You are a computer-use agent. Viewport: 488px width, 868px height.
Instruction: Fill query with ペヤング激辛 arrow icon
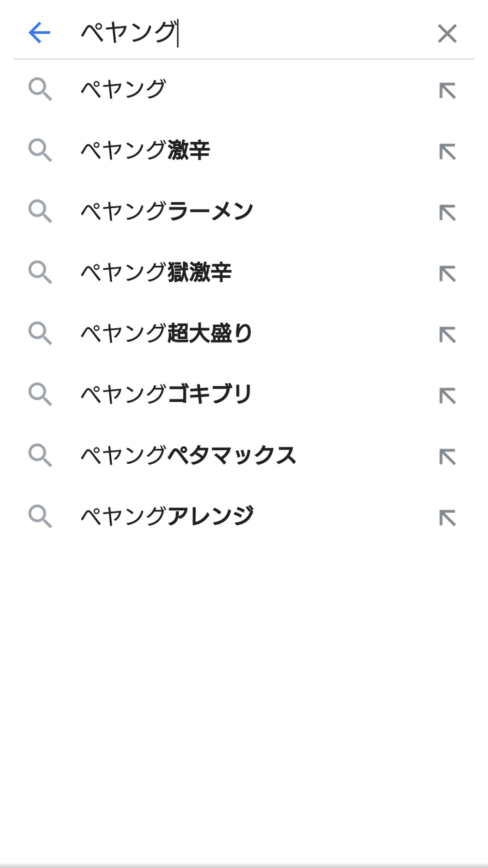pos(447,151)
